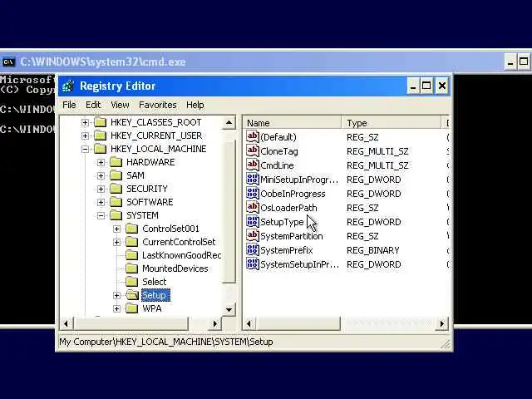Image resolution: width=532 pixels, height=399 pixels.
Task: Select the HKEY_LOCAL_MACHINE folder icon
Action: (100, 149)
